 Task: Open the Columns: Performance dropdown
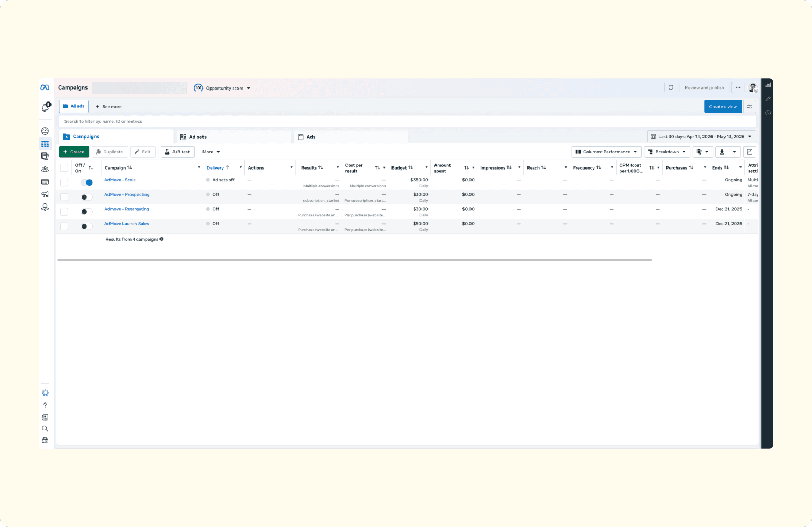(606, 152)
